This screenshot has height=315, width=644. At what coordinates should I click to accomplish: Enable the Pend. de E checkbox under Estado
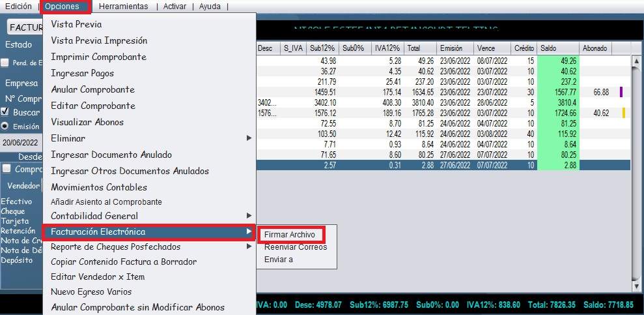pyautogui.click(x=5, y=63)
